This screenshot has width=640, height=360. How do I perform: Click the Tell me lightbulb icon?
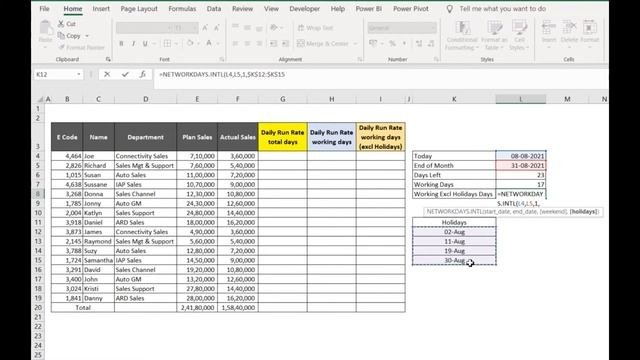point(449,9)
